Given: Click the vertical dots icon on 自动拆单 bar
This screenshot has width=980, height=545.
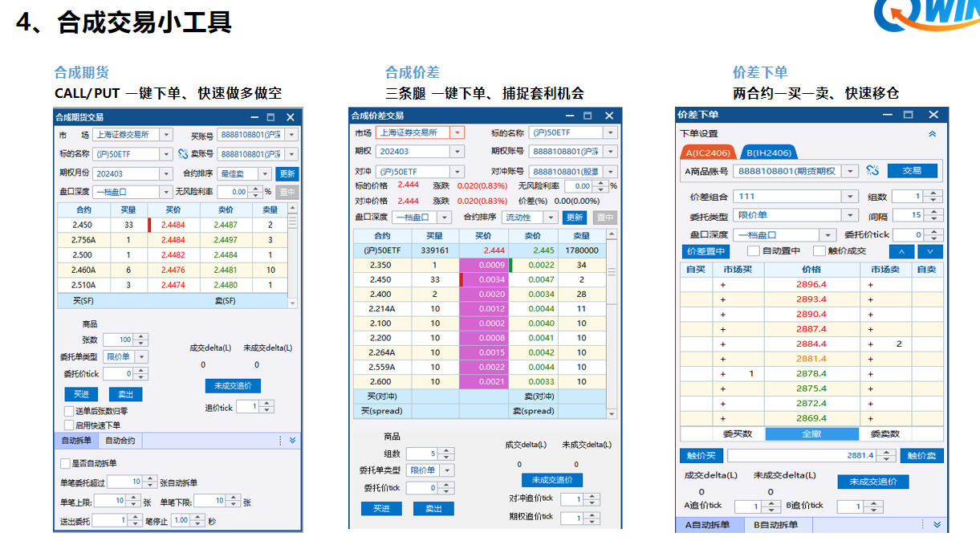Looking at the screenshot, I should point(281,439).
